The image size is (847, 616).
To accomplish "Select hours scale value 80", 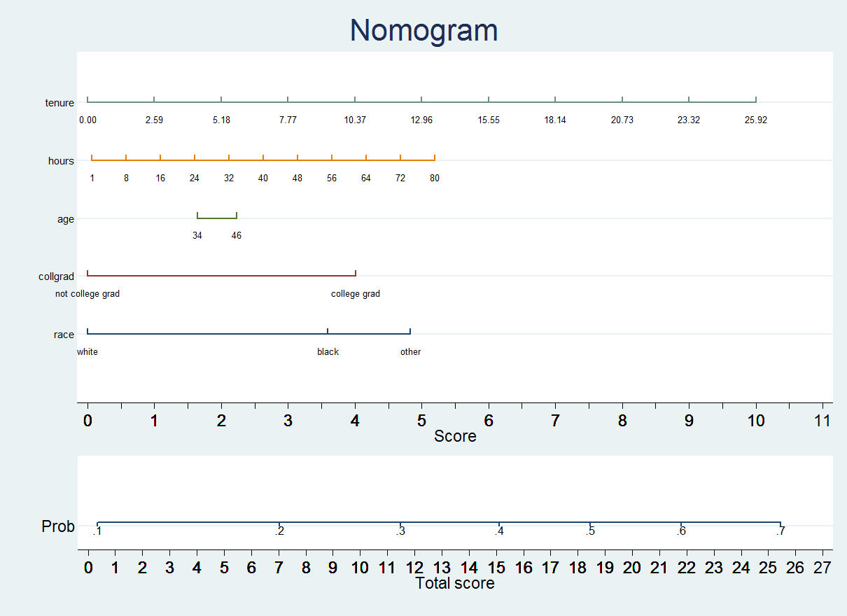I will (435, 178).
